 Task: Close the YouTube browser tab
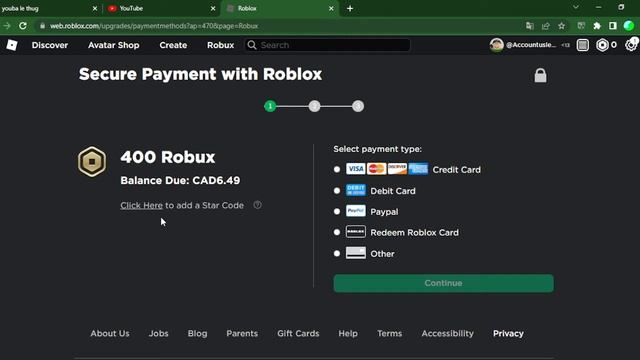(213, 8)
